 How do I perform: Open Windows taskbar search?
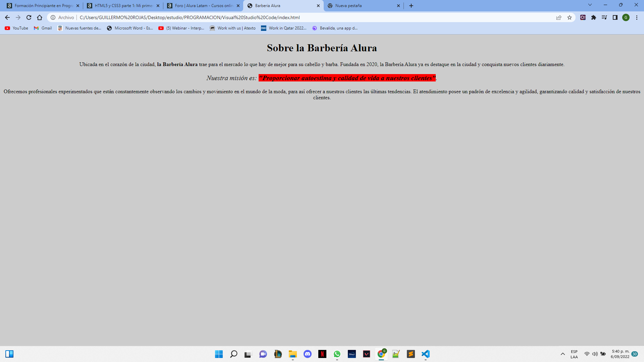pos(233,354)
